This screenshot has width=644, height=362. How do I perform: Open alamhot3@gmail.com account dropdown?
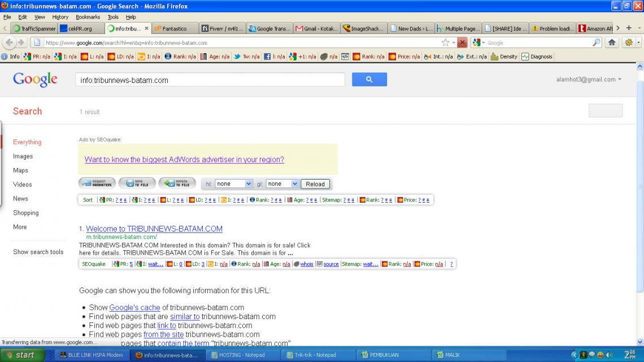[589, 79]
